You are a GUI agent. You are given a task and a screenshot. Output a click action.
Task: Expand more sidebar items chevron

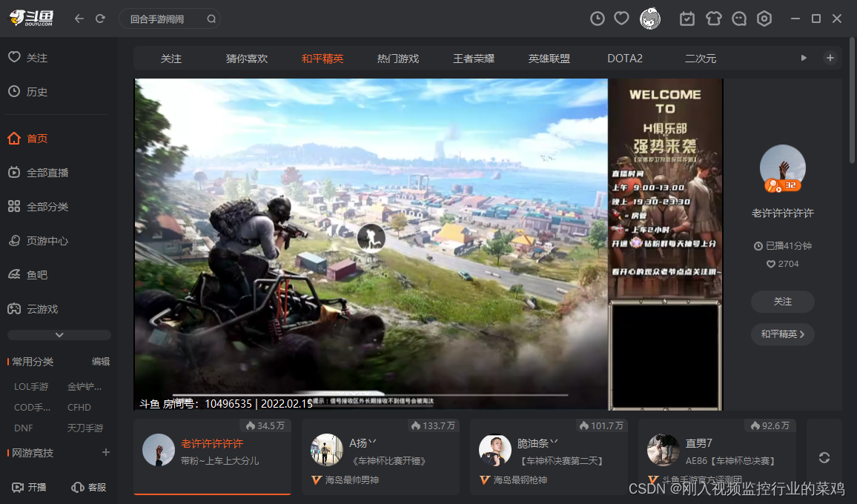[x=59, y=334]
